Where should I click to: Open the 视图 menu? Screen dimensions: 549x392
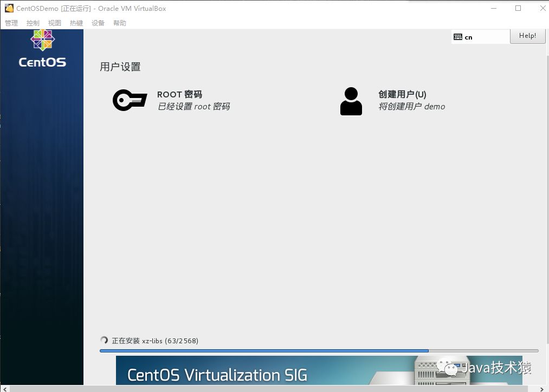click(55, 23)
